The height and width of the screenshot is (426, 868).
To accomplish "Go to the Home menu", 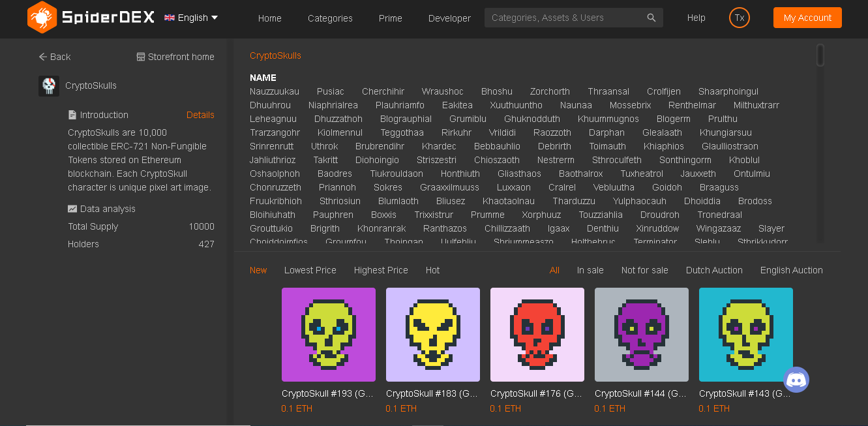I will [269, 18].
